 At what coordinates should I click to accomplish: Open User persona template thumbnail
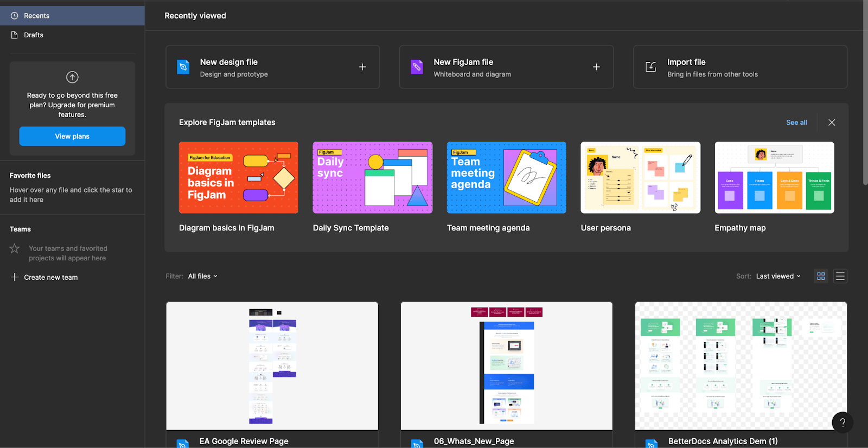point(641,177)
